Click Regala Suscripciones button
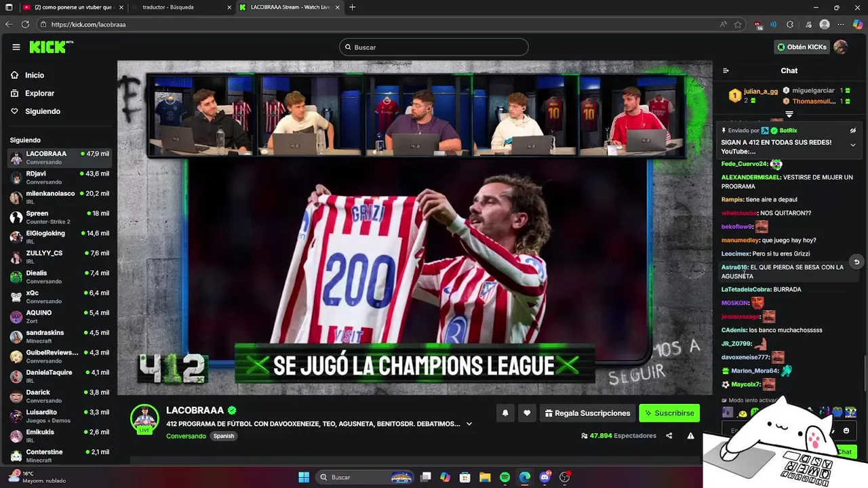The image size is (868, 488). point(587,413)
